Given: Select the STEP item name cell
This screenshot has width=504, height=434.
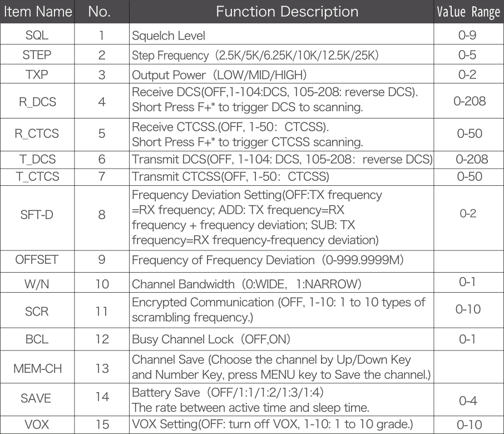Looking at the screenshot, I should point(37,55).
